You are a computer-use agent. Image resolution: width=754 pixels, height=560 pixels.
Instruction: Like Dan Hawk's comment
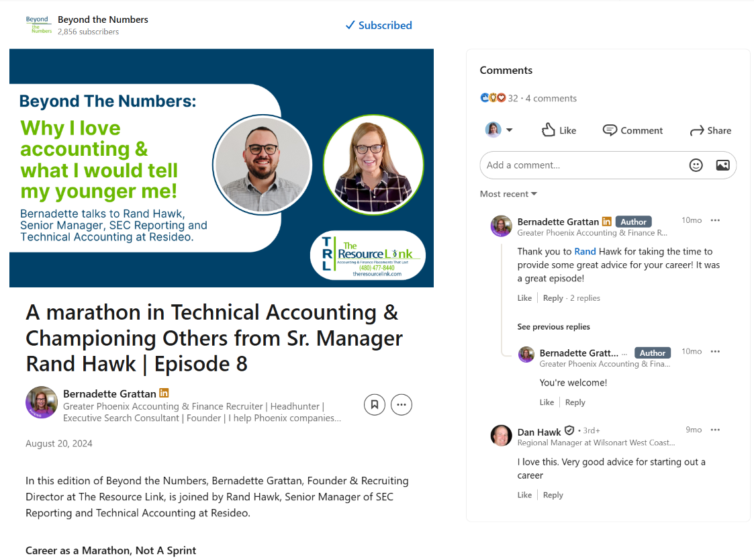tap(524, 495)
